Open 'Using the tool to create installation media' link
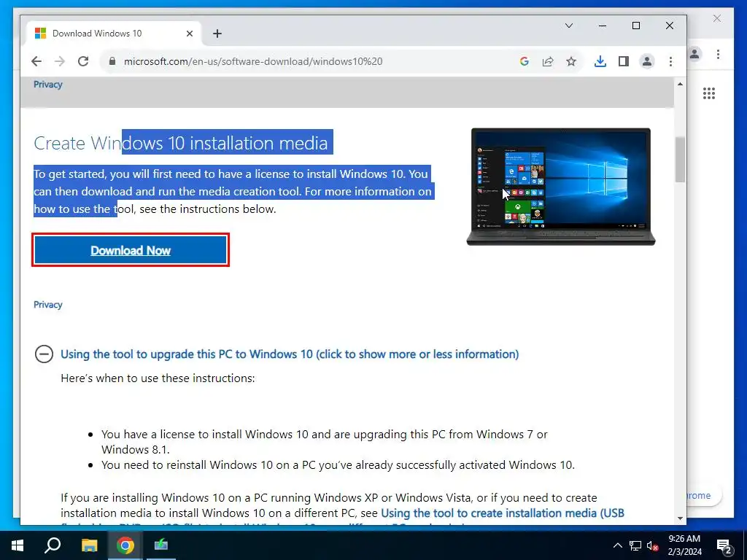The width and height of the screenshot is (747, 560). tap(503, 513)
